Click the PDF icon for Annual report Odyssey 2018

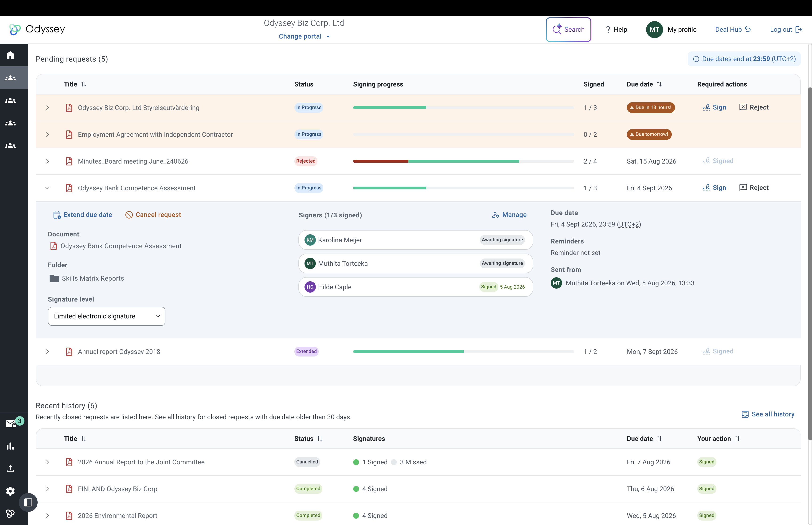[69, 352]
